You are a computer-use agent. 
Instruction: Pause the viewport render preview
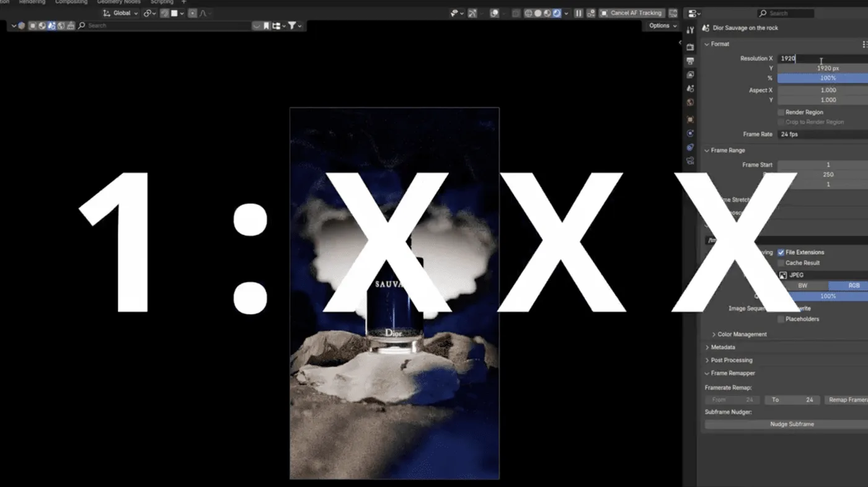(578, 13)
